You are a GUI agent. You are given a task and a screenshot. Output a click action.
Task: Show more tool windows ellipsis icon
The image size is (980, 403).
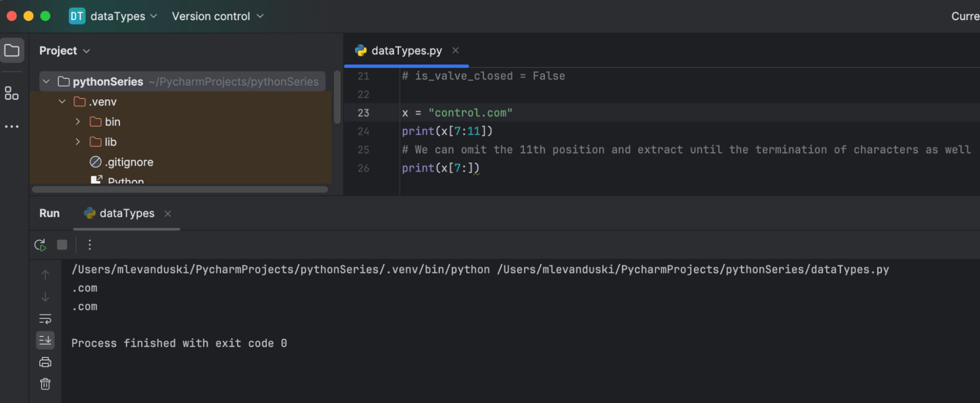pyautogui.click(x=12, y=126)
